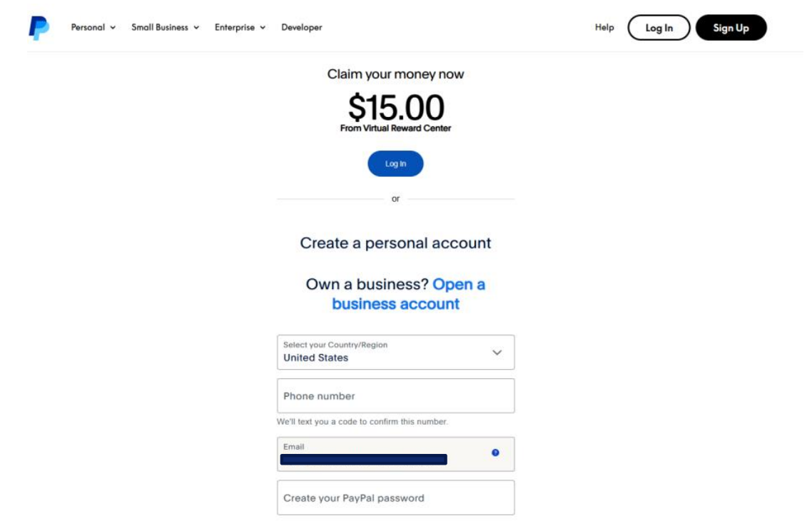This screenshot has width=812, height=521.
Task: Click the blue Log In button
Action: pos(395,163)
